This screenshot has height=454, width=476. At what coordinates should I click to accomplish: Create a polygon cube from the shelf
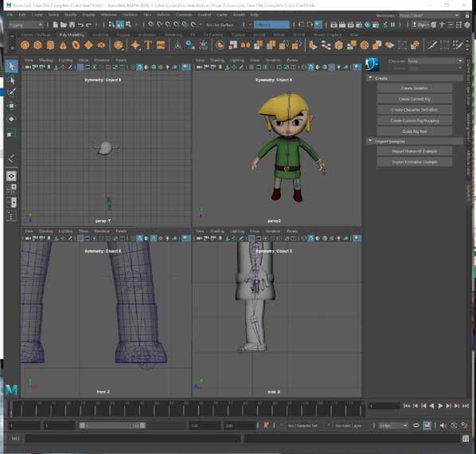click(37, 45)
